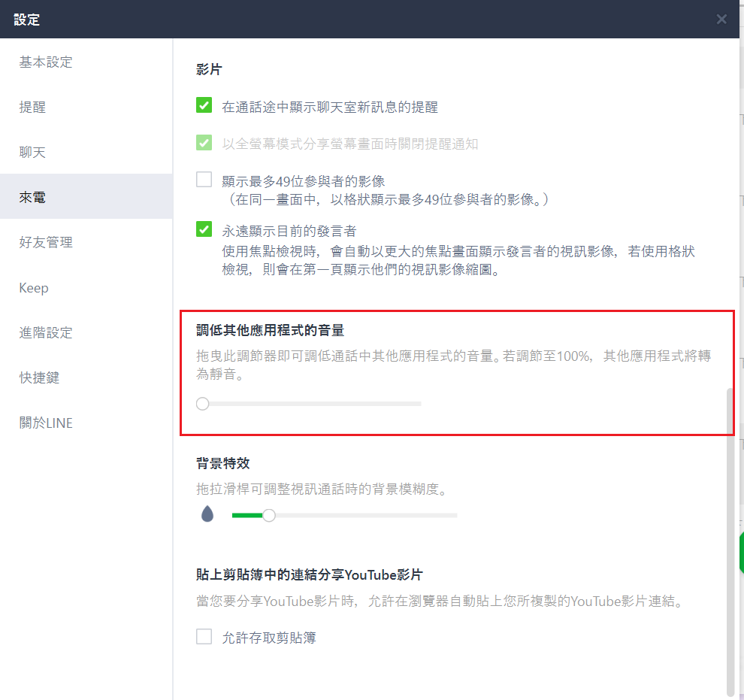This screenshot has width=744, height=700.
Task: Open the Keep settings section
Action: [x=86, y=287]
